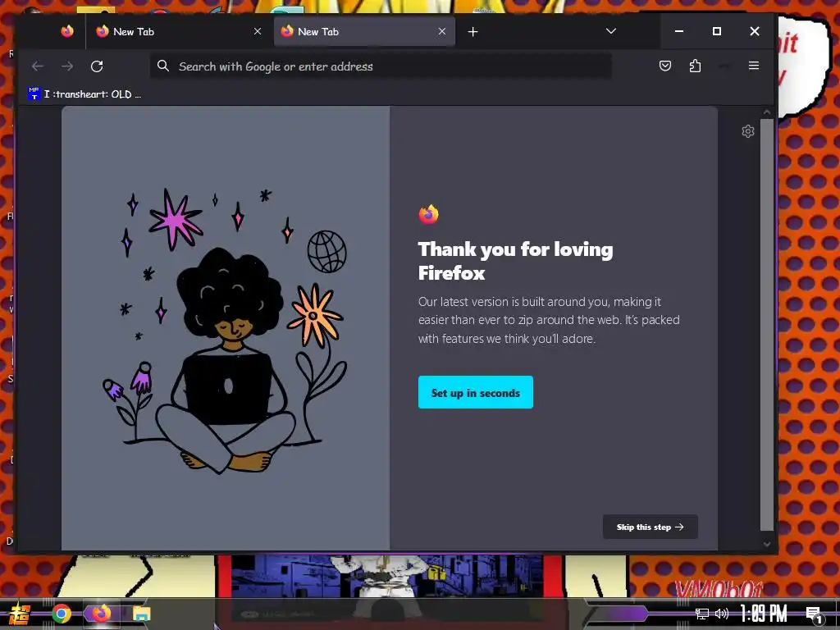Click the Firefox taskbar icon

(x=101, y=613)
